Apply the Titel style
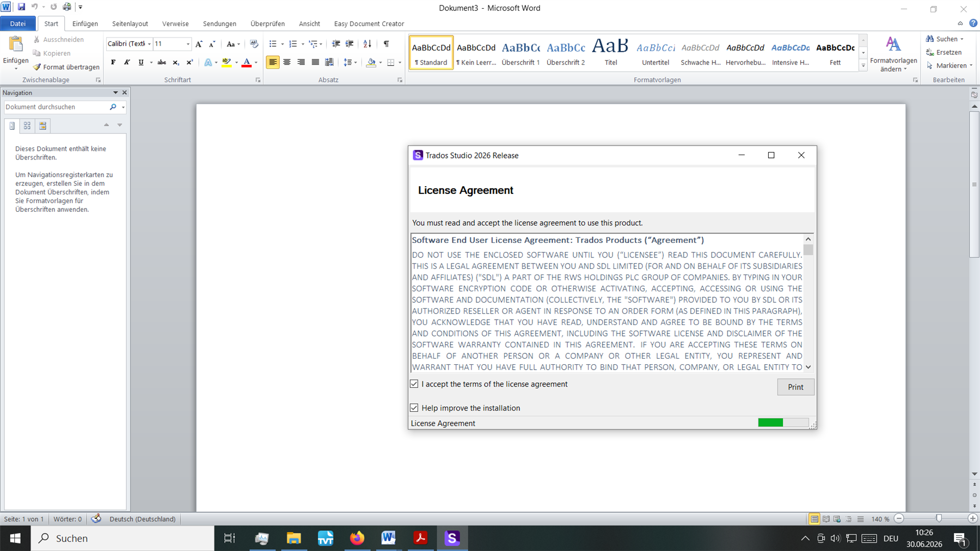980x551 pixels. (611, 53)
